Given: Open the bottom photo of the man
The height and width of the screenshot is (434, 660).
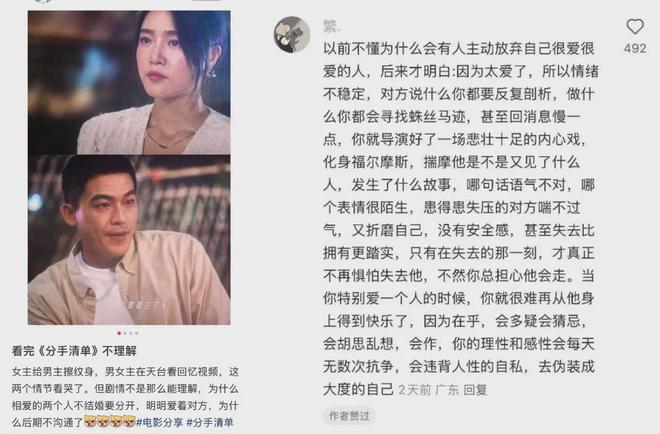Looking at the screenshot, I should (129, 240).
